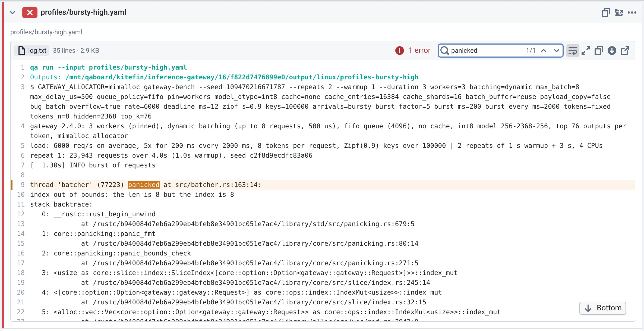Click the '1/1' match counter
The height and width of the screenshot is (331, 644).
531,51
